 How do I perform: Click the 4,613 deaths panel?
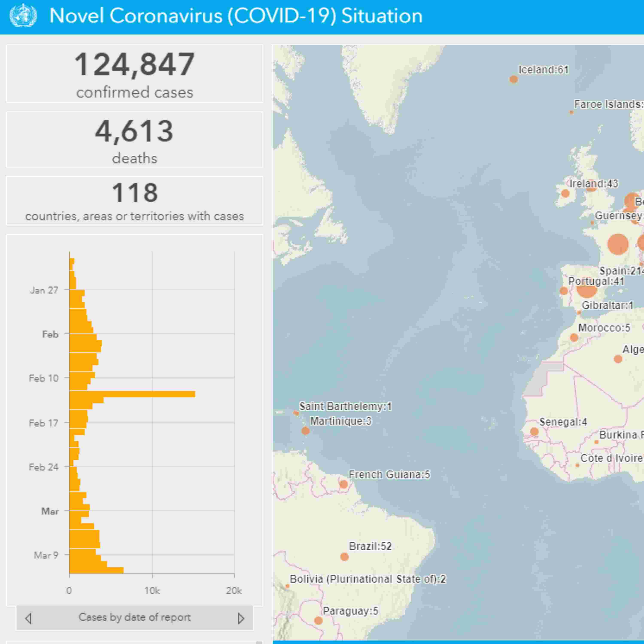click(134, 139)
